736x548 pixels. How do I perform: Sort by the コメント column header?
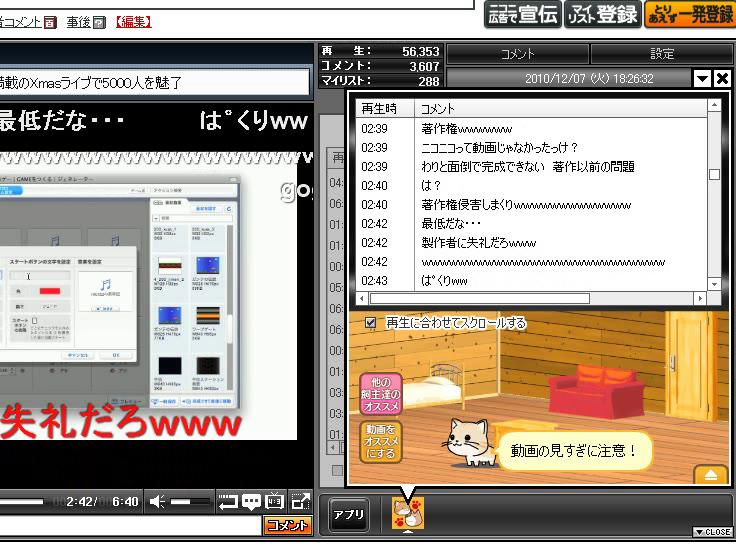(x=561, y=108)
